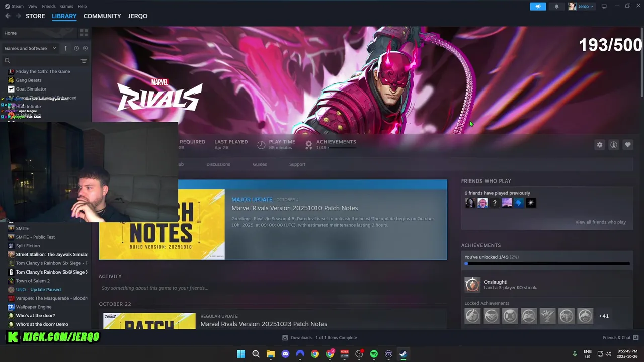644x362 pixels.
Task: Switch to Big Picture mode via monitor icon
Action: click(604, 6)
